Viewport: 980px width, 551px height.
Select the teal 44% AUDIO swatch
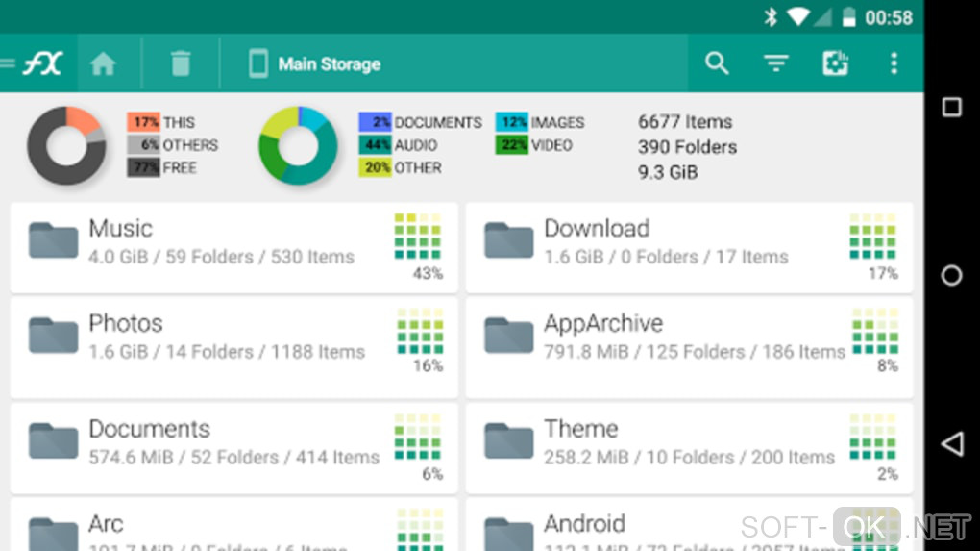(375, 145)
